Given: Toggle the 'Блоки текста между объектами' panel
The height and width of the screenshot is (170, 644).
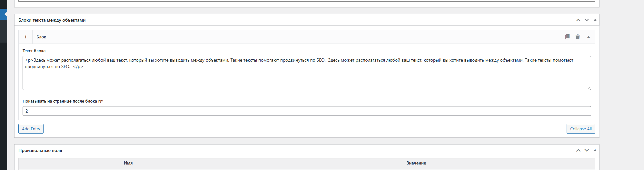Looking at the screenshot, I should pyautogui.click(x=595, y=20).
